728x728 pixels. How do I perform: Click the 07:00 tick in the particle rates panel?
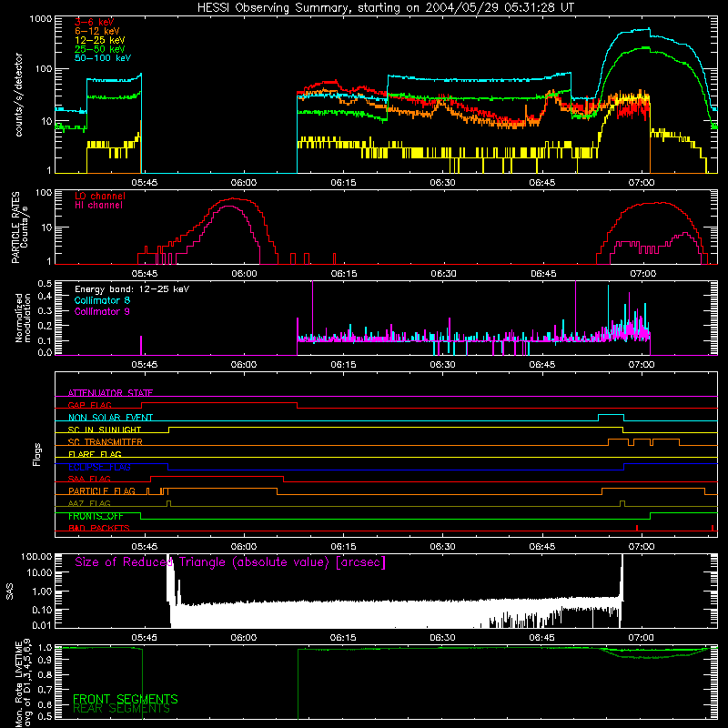click(643, 274)
